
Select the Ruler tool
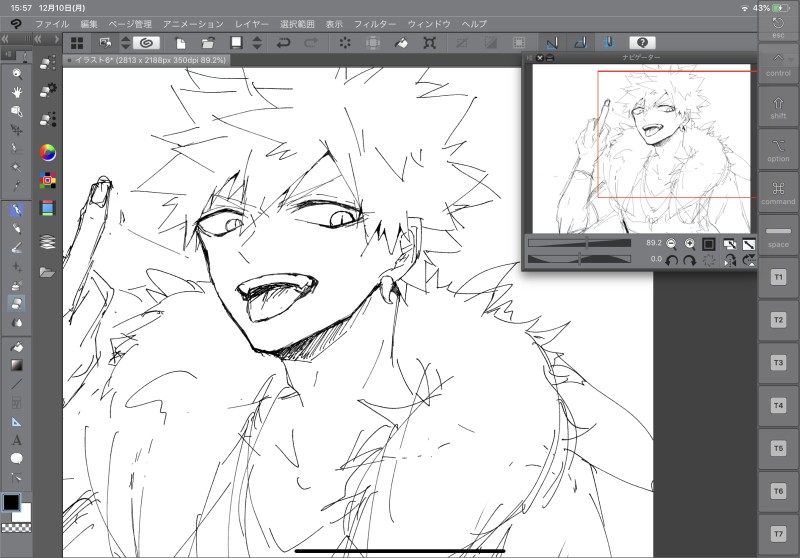click(17, 422)
